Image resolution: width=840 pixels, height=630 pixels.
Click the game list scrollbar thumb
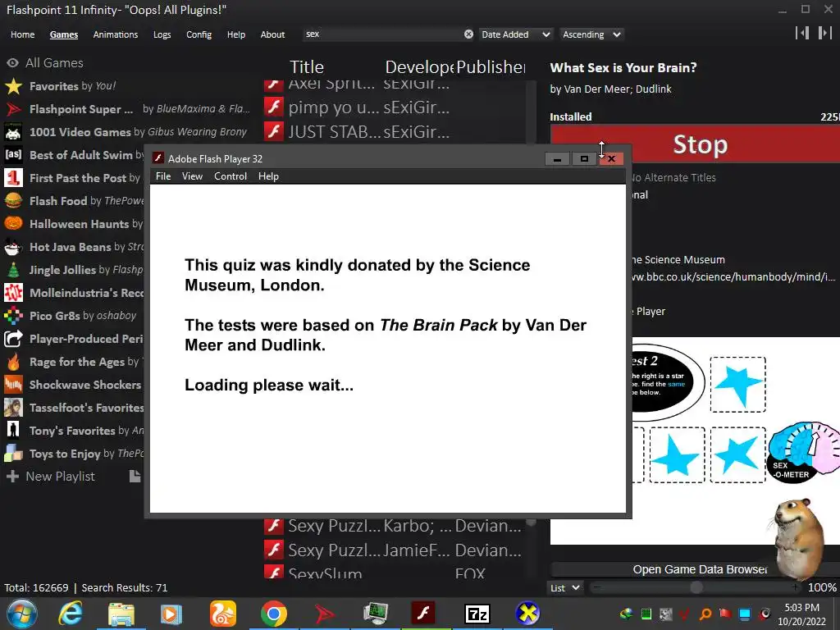point(531,522)
